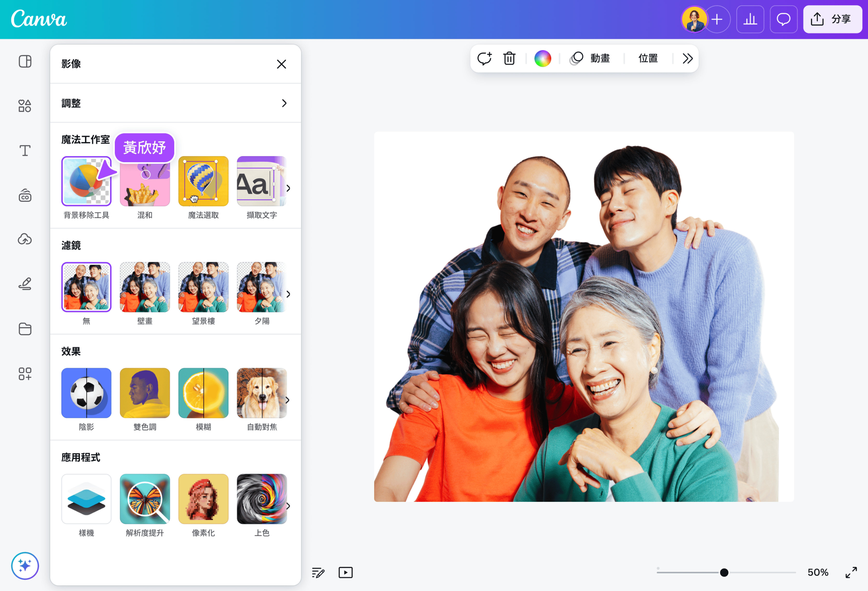Go to Canva home via the logo

pos(39,19)
